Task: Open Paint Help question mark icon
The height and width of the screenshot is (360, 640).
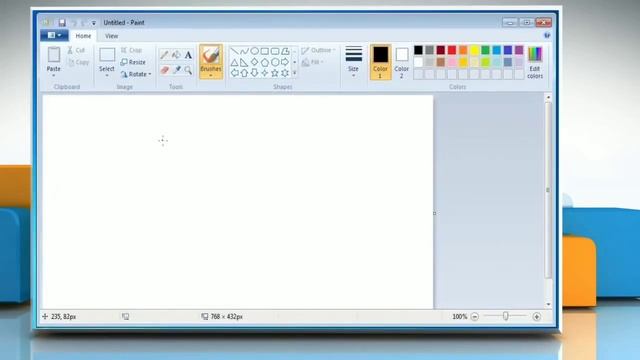Action: [547, 36]
